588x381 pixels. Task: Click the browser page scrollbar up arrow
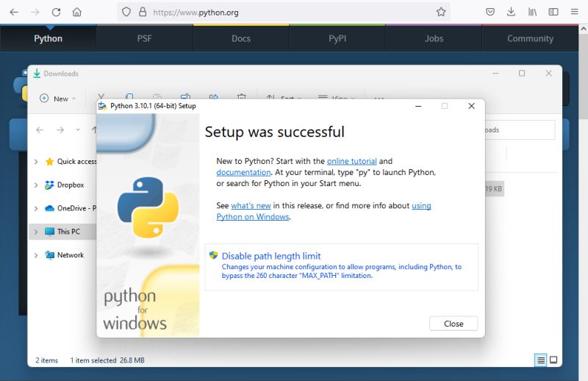[x=584, y=29]
